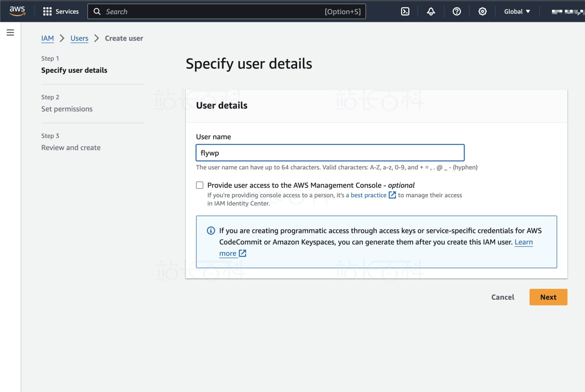Click the AWS logo home icon
The height and width of the screenshot is (392, 585).
17,11
